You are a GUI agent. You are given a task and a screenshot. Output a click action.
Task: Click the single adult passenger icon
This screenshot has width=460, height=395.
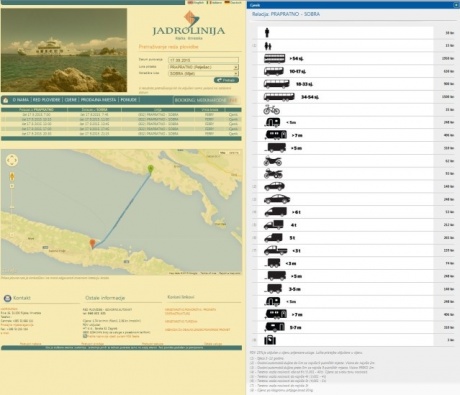(x=267, y=33)
